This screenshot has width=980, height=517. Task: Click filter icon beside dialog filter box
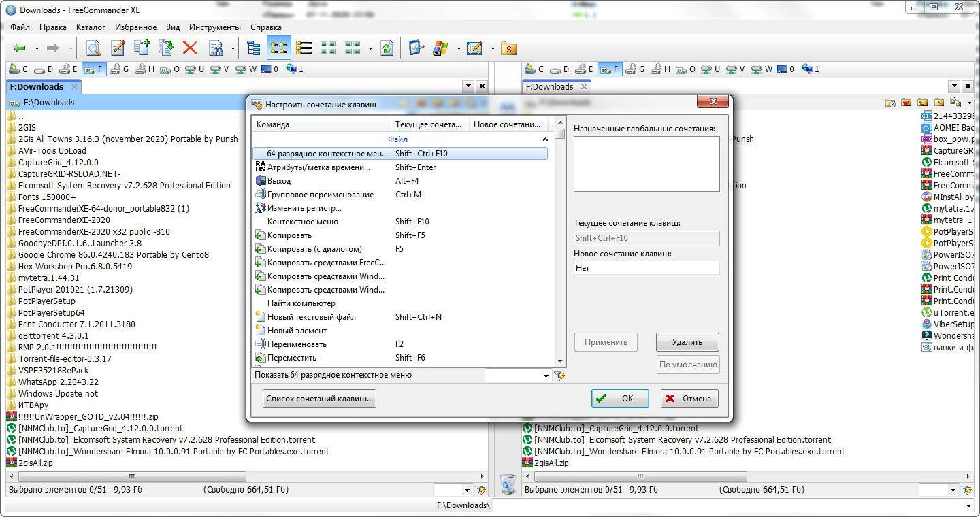(x=559, y=376)
